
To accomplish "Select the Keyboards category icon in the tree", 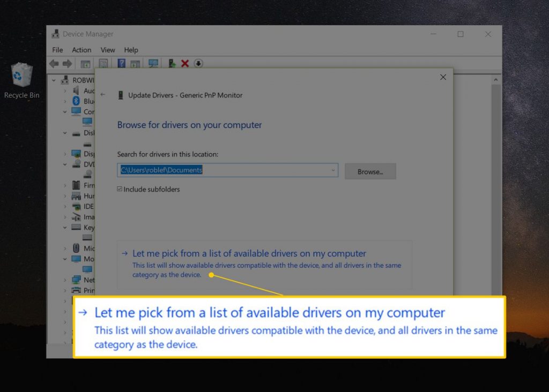I will click(76, 227).
